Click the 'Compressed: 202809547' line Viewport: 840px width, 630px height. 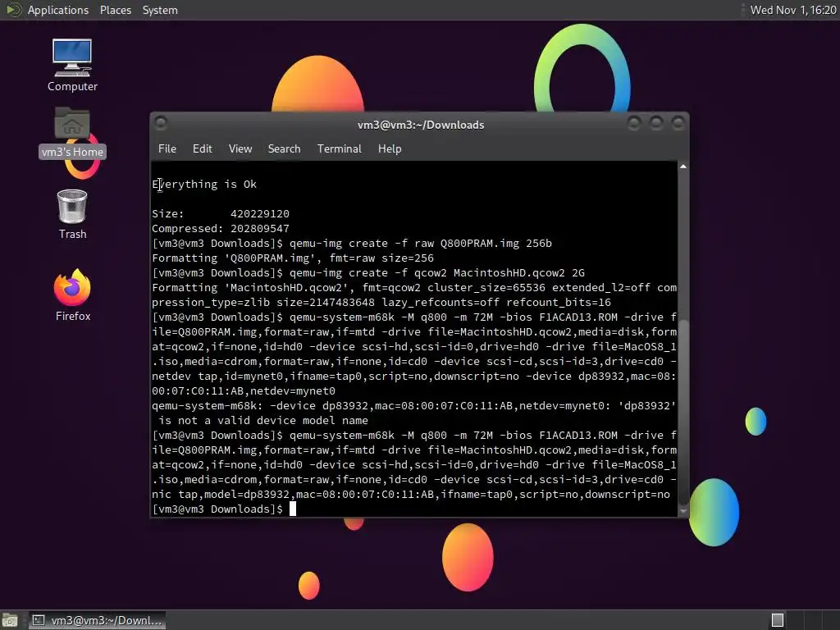221,229
